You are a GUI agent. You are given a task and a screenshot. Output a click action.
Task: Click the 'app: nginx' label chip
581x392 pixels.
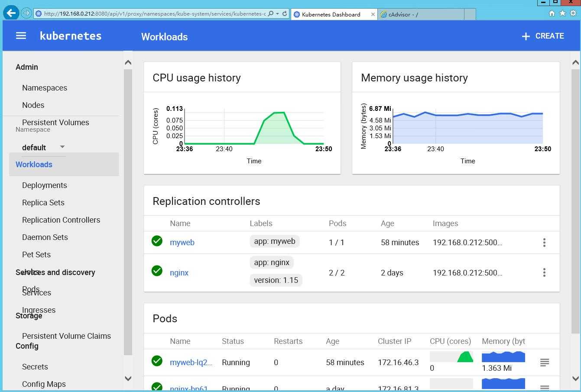click(x=272, y=262)
